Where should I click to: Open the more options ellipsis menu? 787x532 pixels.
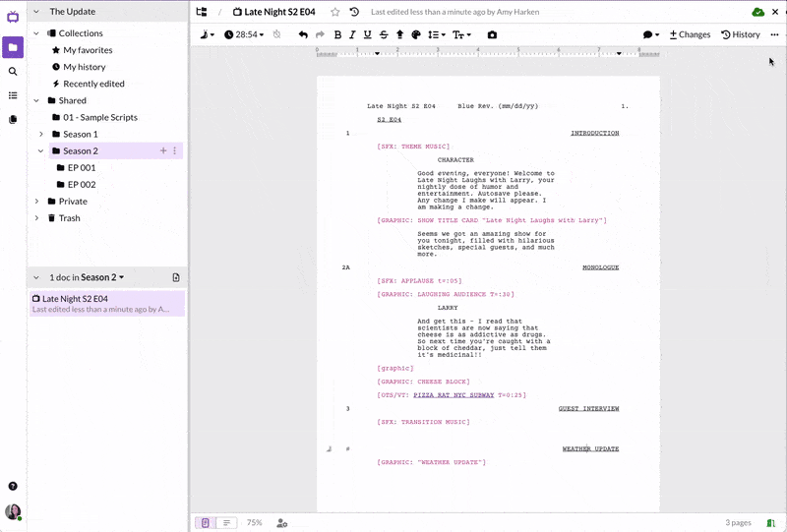click(x=774, y=34)
